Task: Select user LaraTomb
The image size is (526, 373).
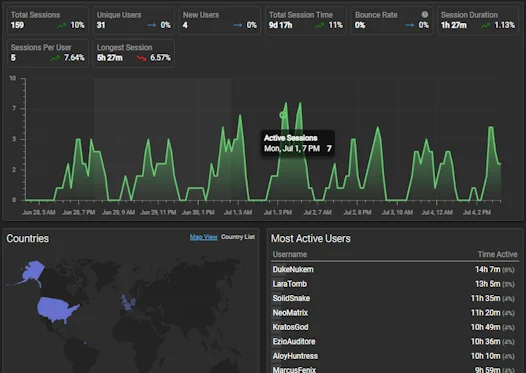Action: (x=290, y=284)
